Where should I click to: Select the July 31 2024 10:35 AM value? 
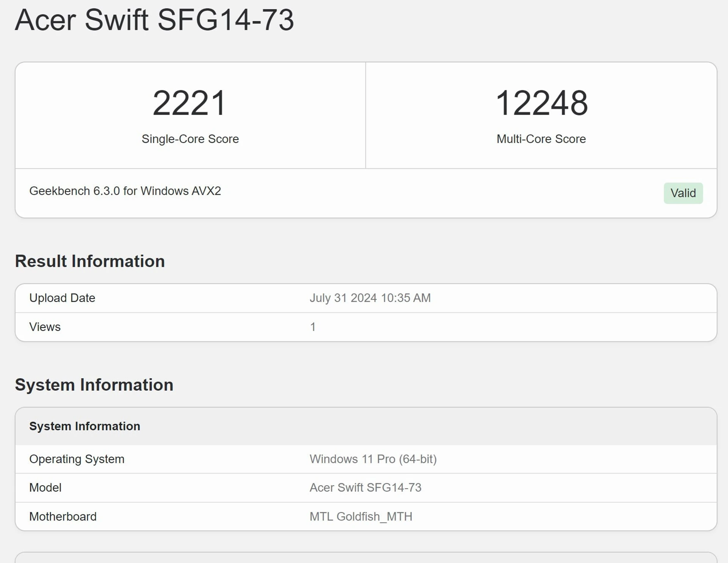coord(370,298)
